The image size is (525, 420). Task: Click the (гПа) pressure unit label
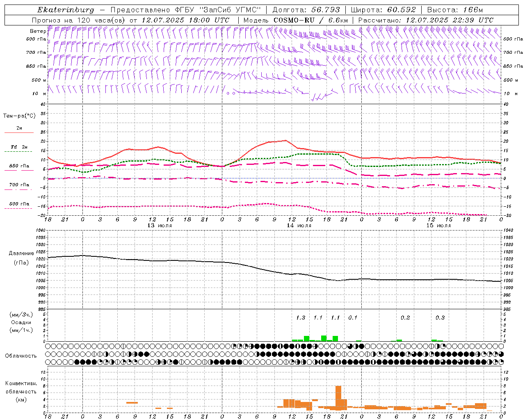[21, 262]
